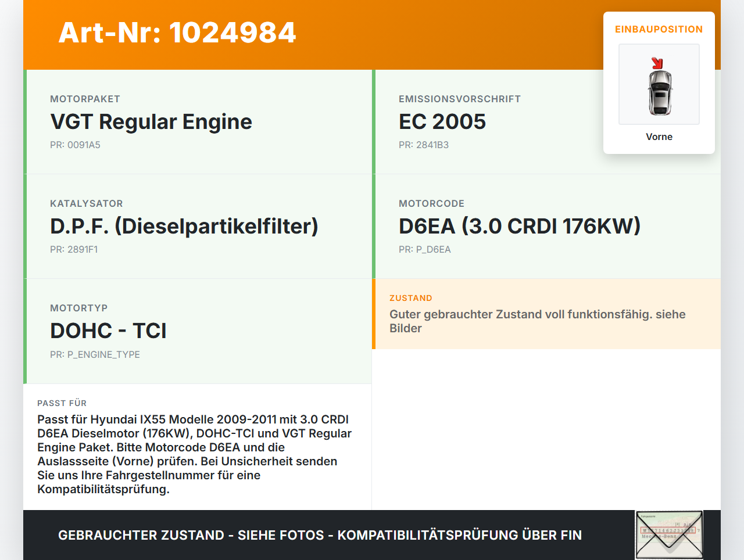Select the Art-Nr: 1024984 title

pyautogui.click(x=177, y=33)
